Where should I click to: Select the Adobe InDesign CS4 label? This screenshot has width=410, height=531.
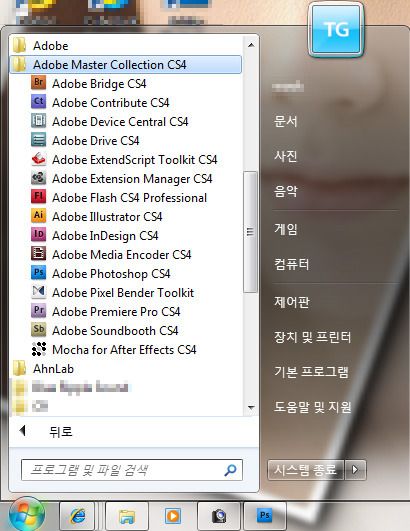tap(105, 236)
